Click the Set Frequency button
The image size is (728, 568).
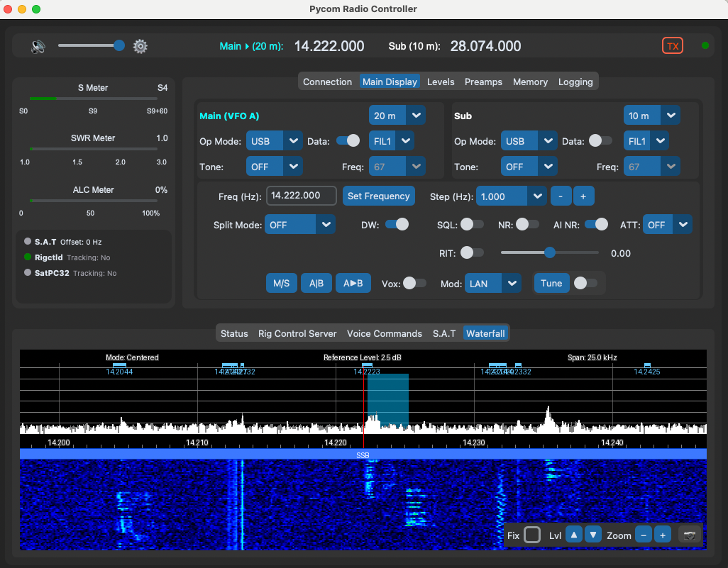click(378, 196)
